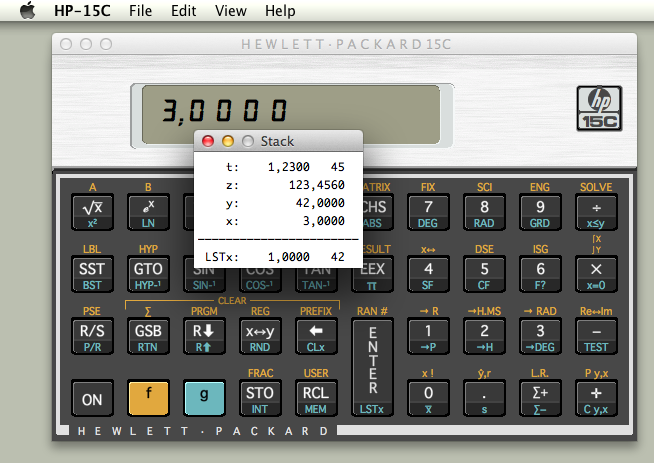Click the Σ+ summation key
Screen dimensions: 654x463
click(x=540, y=398)
